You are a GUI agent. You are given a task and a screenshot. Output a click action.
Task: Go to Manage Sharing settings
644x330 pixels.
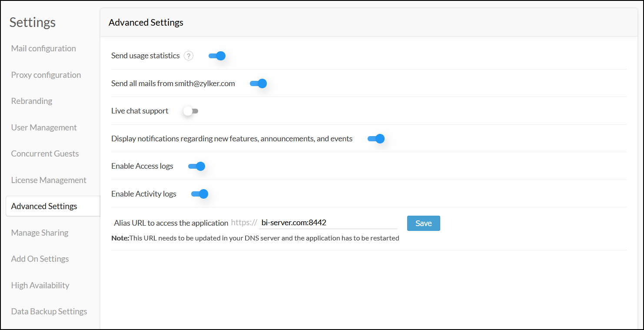(x=40, y=233)
